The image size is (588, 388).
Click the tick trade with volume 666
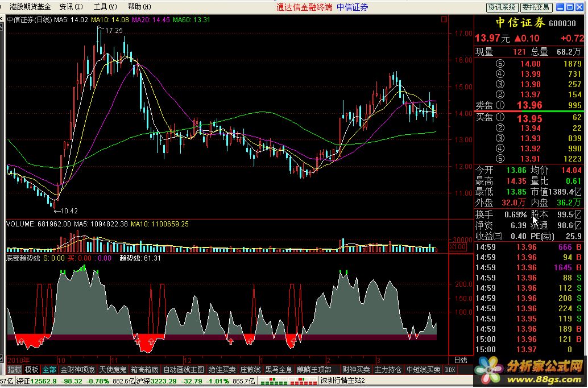tap(565, 247)
